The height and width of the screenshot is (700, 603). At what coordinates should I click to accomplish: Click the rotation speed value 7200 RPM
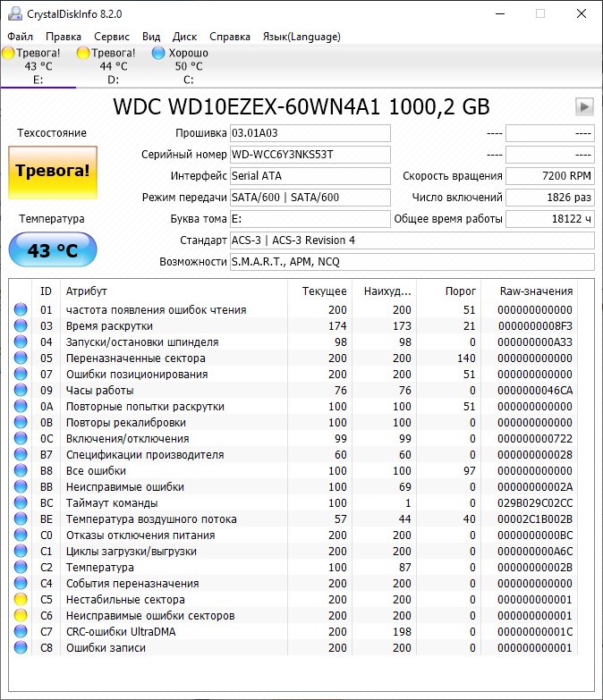pos(550,176)
